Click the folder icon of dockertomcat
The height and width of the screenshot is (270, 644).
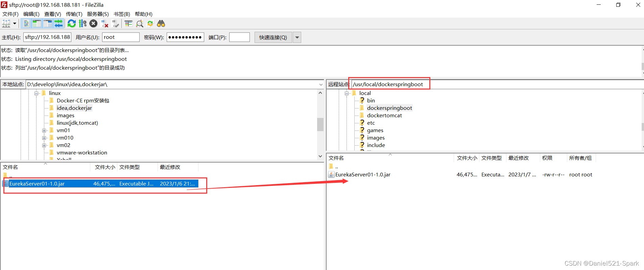pyautogui.click(x=362, y=115)
